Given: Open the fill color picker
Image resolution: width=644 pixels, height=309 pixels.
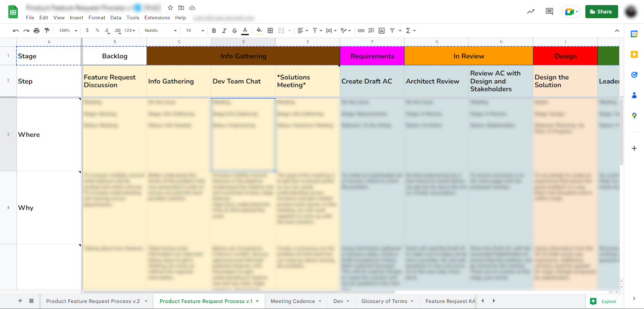Looking at the screenshot, I should [259, 31].
